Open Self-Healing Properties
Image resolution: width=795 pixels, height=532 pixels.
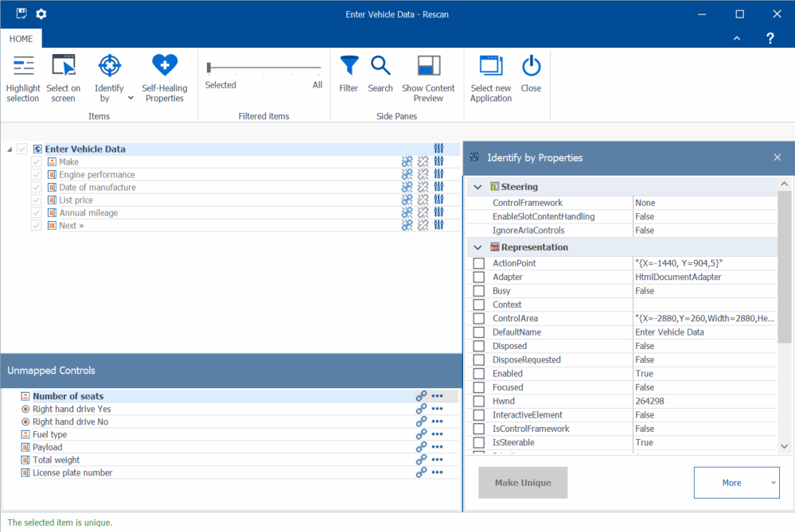[x=165, y=67]
